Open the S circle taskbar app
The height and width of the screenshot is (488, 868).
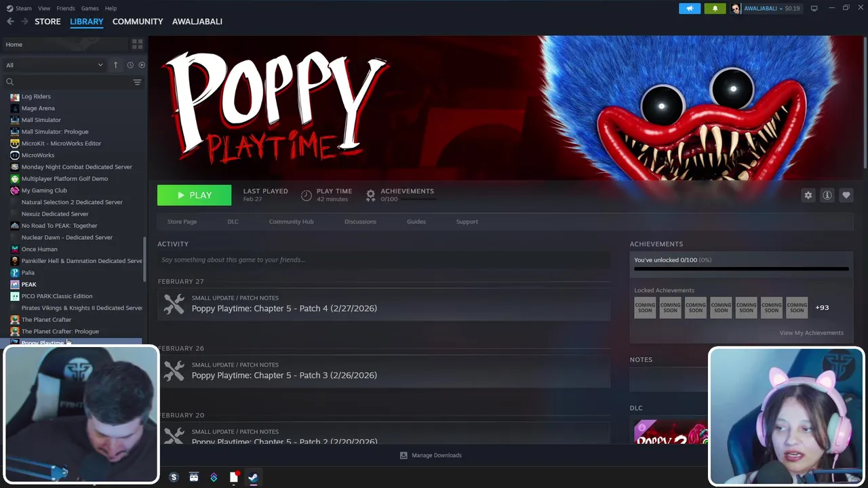click(174, 477)
